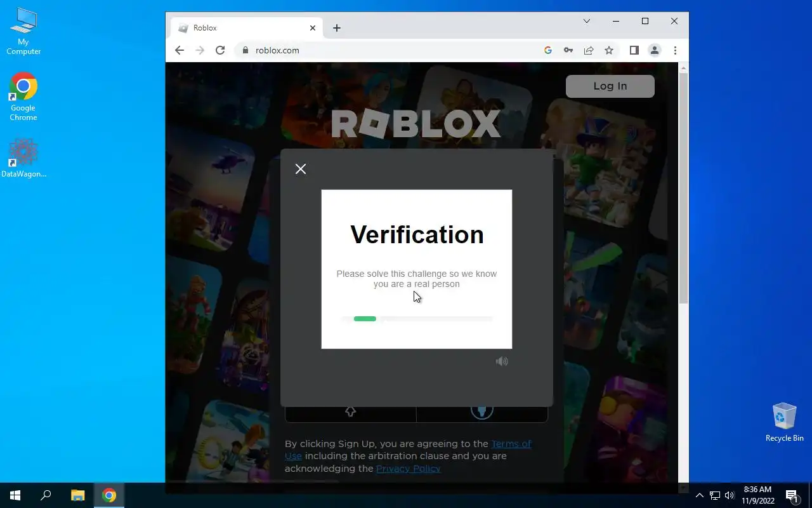Click the Roblox logo
The height and width of the screenshot is (508, 812).
(416, 124)
